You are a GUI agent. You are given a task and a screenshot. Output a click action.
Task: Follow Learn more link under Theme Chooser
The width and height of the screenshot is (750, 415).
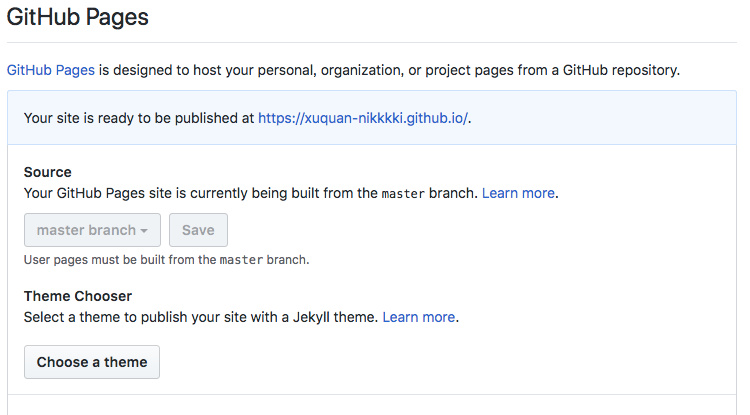click(x=419, y=317)
